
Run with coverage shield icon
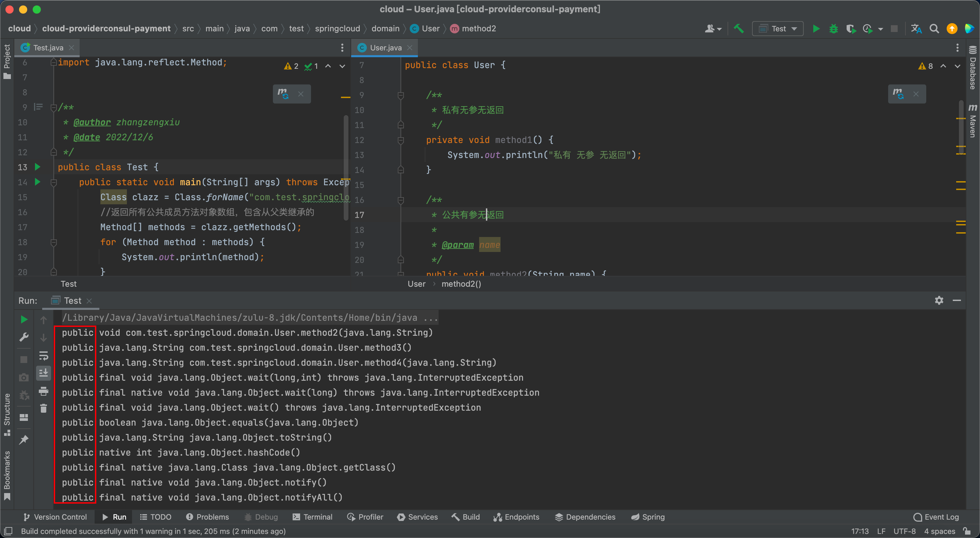(851, 29)
